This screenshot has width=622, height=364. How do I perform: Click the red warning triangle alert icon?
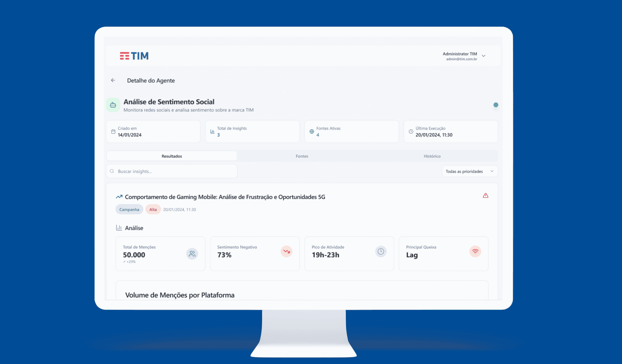pos(485,195)
